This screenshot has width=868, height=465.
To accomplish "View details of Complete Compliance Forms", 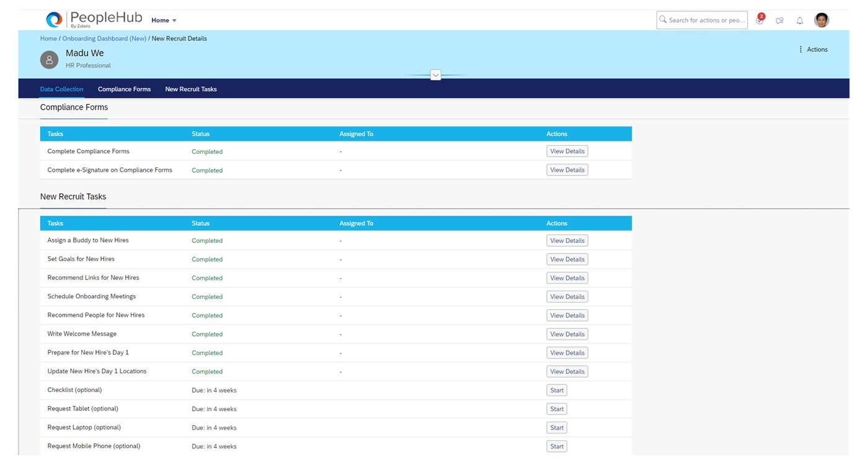I will tap(567, 151).
